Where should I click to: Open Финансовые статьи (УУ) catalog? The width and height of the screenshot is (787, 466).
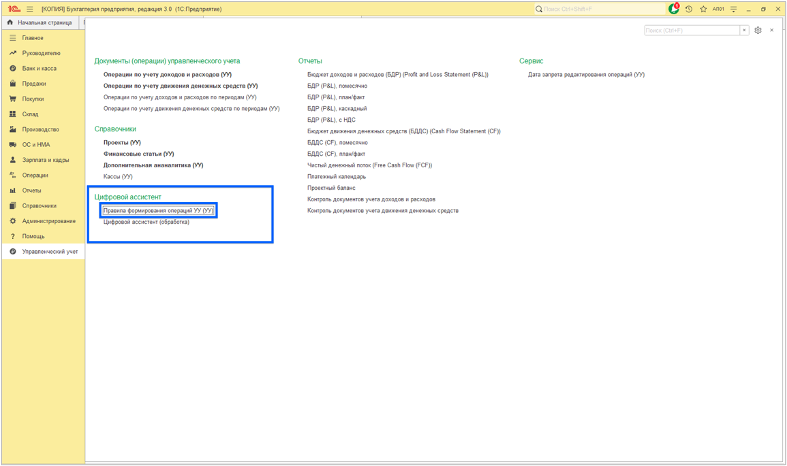tap(139, 154)
